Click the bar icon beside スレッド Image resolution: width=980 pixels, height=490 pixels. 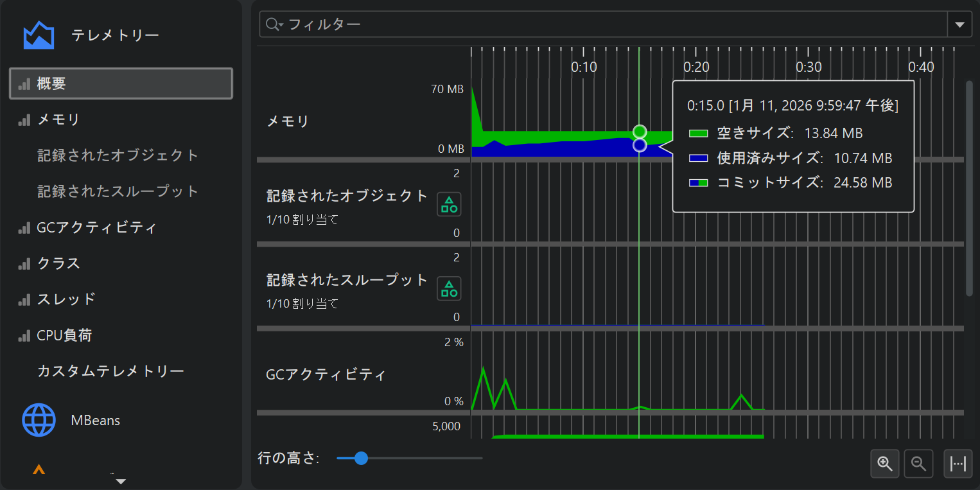tap(24, 300)
